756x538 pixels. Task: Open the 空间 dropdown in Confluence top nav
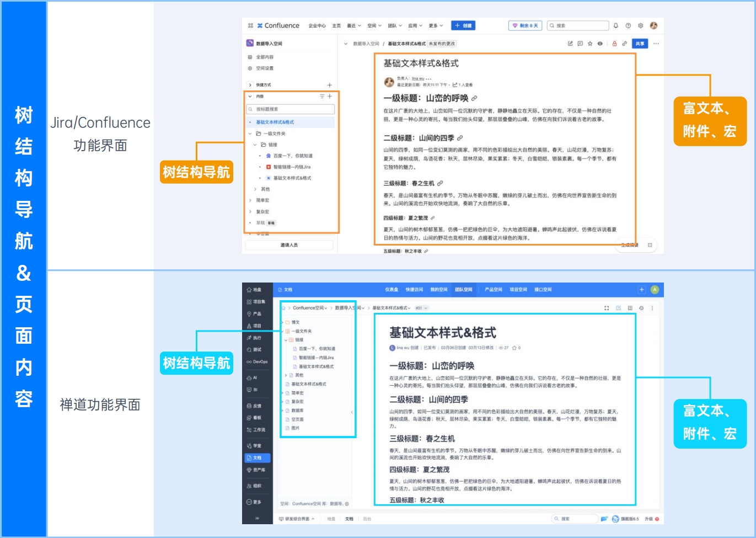pyautogui.click(x=374, y=25)
